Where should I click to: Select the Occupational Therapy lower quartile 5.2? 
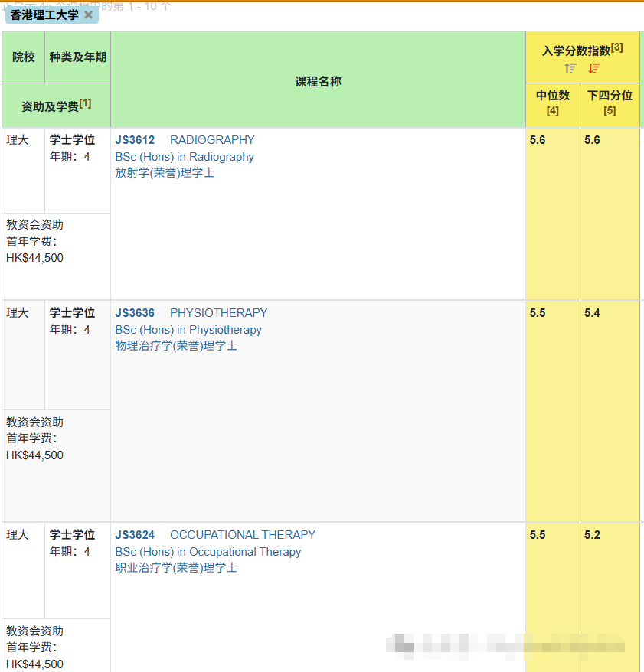coord(592,535)
